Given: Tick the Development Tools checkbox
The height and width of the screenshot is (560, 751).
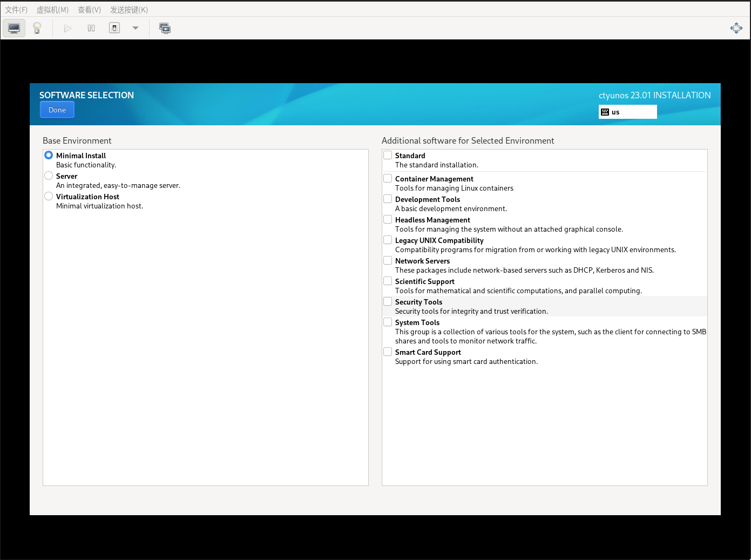Looking at the screenshot, I should click(x=388, y=199).
